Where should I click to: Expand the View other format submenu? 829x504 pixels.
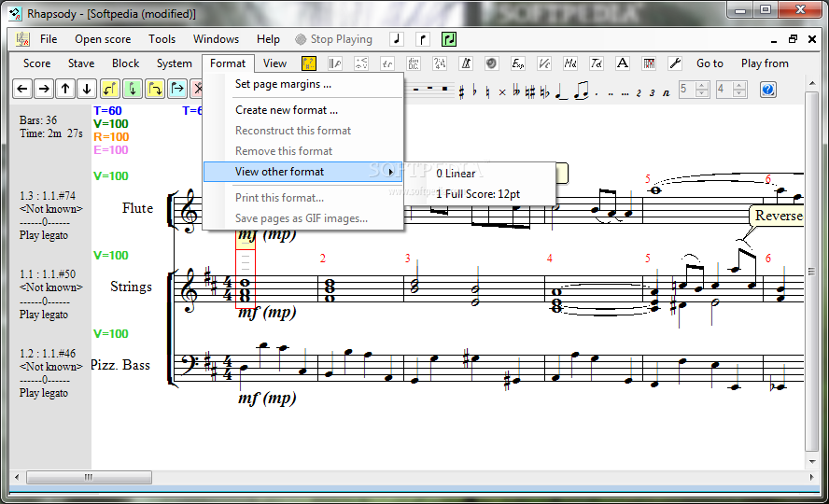[303, 172]
